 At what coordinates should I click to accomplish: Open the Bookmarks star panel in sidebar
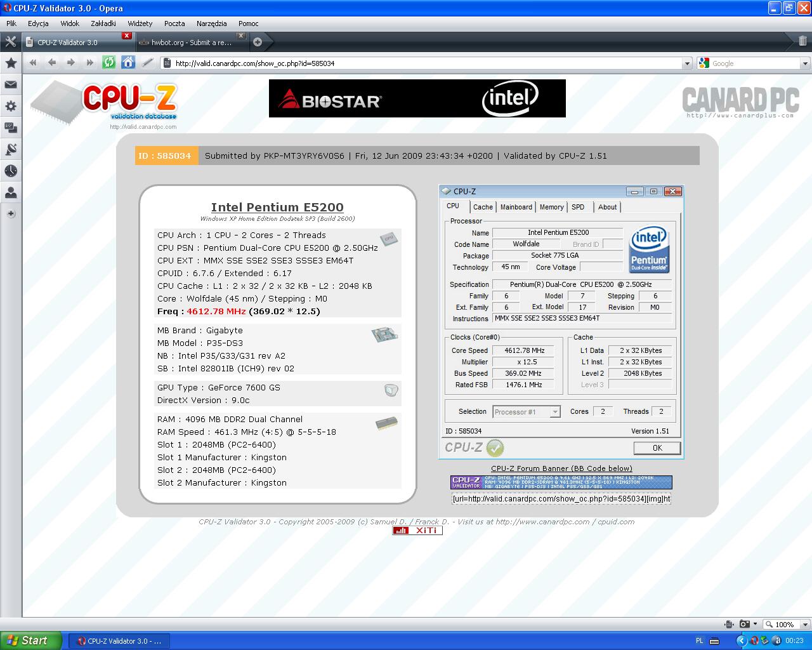[11, 63]
